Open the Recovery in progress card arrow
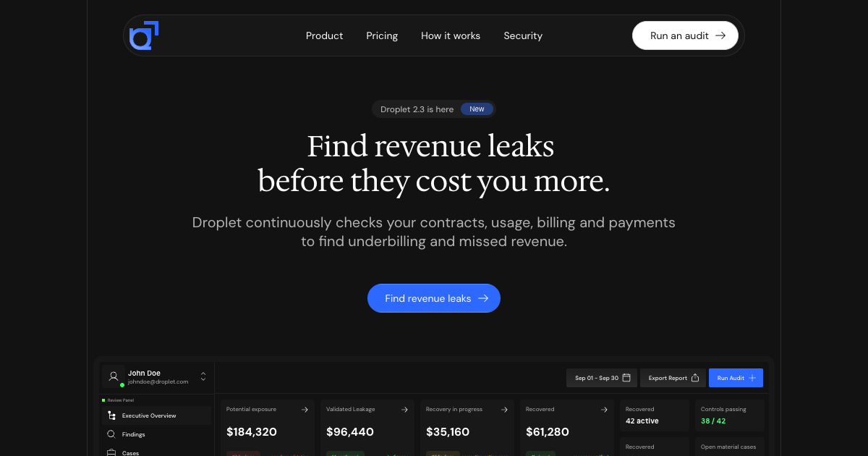 [x=504, y=410]
